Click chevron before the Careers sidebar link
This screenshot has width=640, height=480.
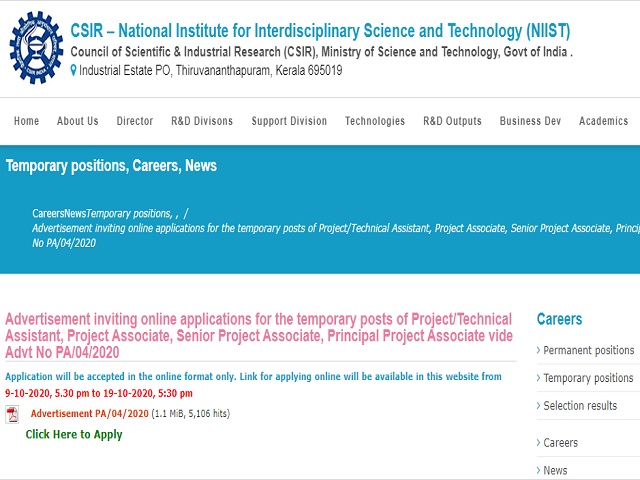click(x=538, y=442)
